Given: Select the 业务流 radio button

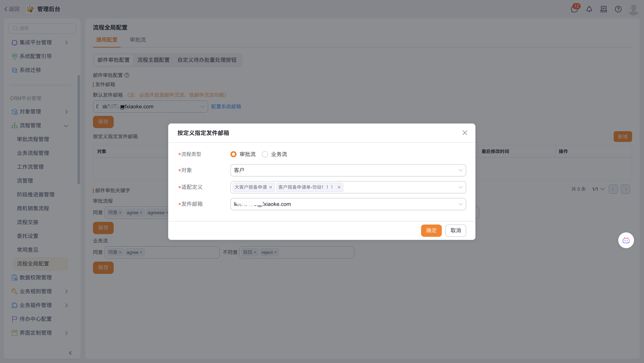Looking at the screenshot, I should pos(265,154).
